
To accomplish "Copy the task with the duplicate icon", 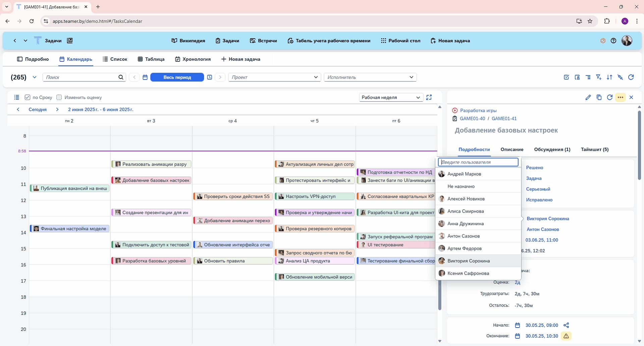I will click(x=599, y=98).
